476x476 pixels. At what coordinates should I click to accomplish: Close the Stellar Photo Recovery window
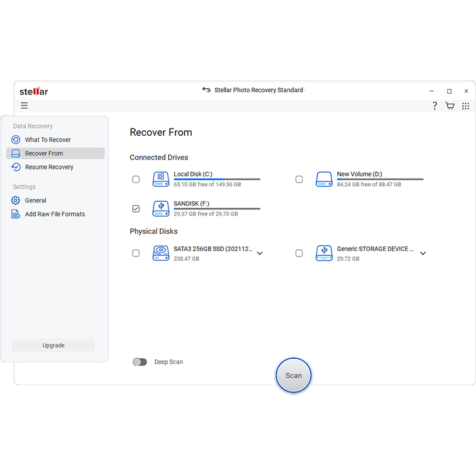coord(466,91)
